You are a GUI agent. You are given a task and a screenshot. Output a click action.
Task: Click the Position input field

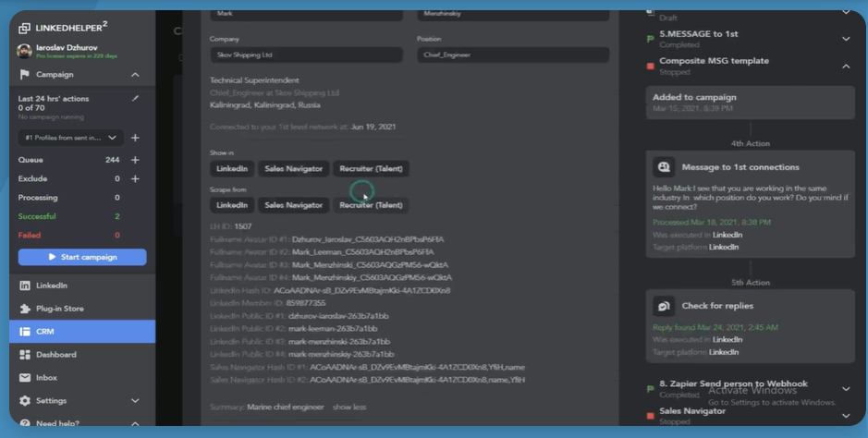(x=513, y=55)
